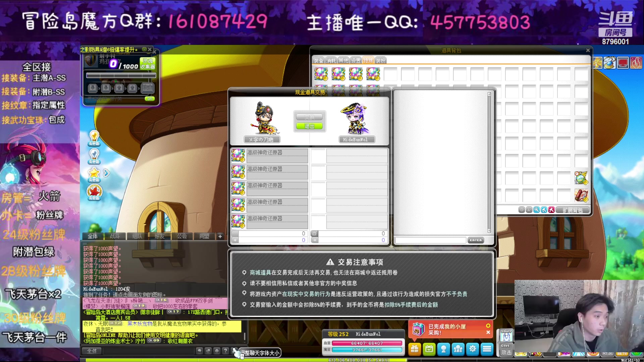Screen dimensions: 644x362
Task: Click the Shift skill quickslot
Action: (x=506, y=335)
